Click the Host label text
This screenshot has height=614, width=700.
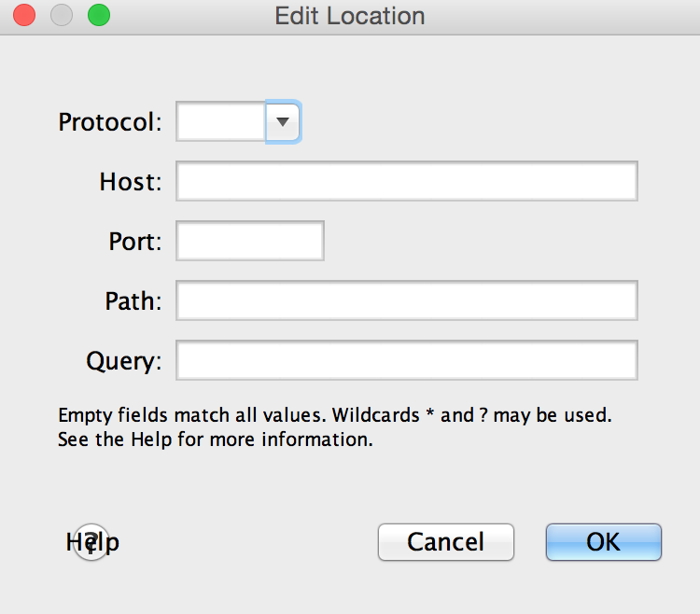click(x=131, y=182)
